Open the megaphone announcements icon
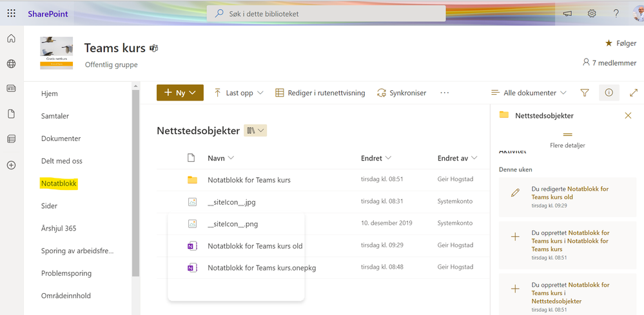The height and width of the screenshot is (315, 644). tap(567, 14)
